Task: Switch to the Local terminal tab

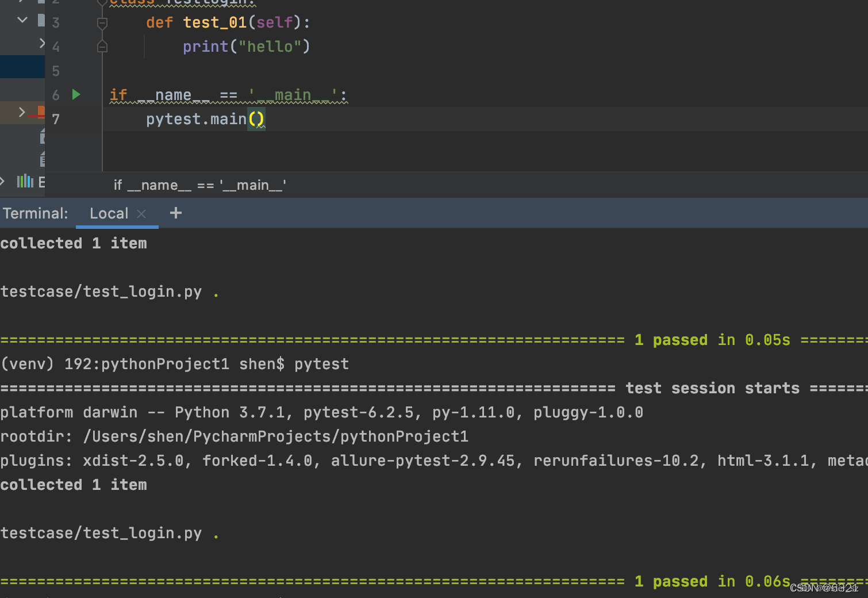Action: tap(109, 213)
